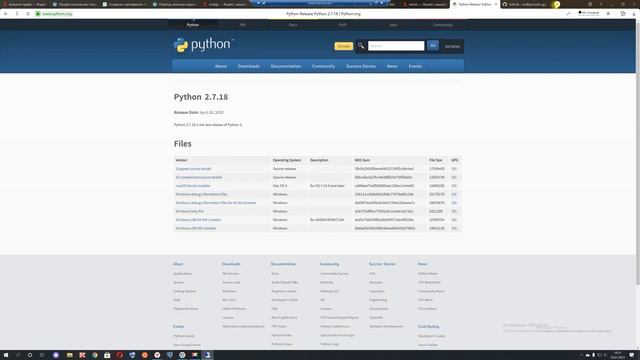Viewport: 640px width, 360px height.
Task: Open footer Getting Started link
Action: (x=184, y=291)
